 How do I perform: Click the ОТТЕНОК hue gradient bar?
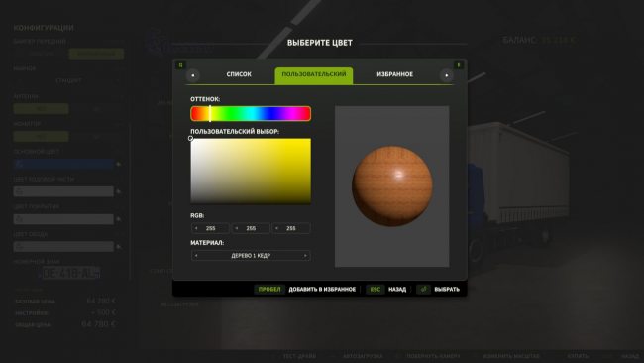251,113
